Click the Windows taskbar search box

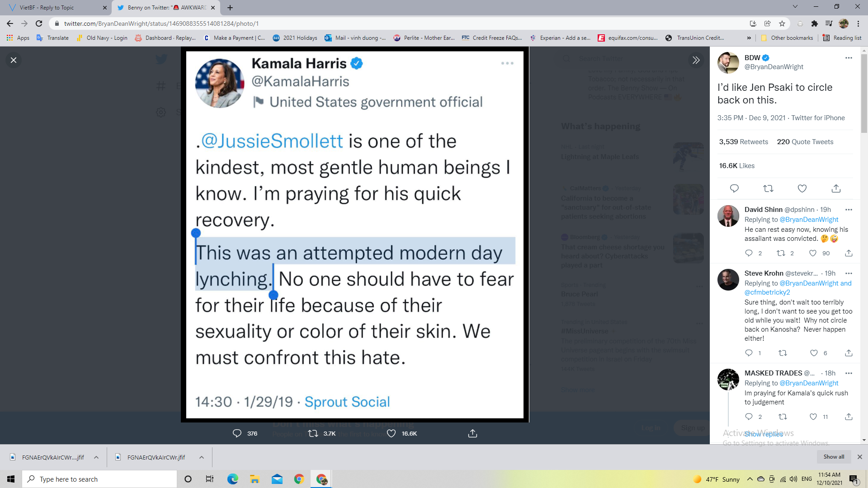tap(99, 479)
